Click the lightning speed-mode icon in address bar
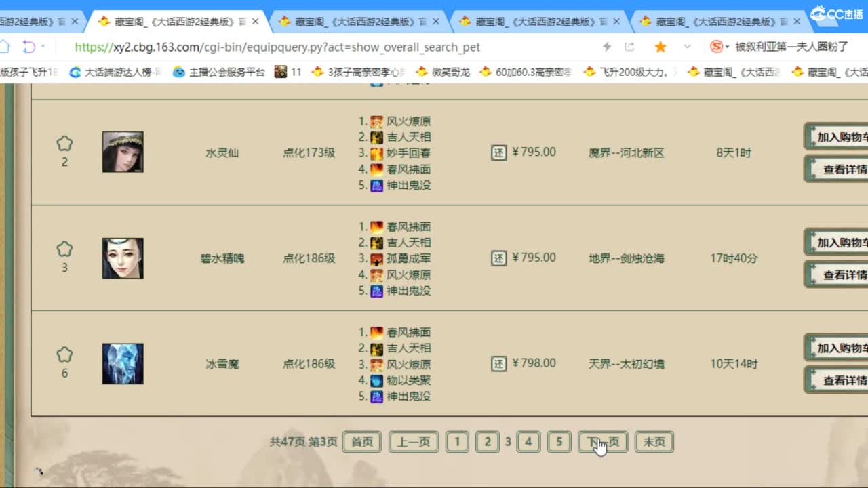 pos(607,47)
